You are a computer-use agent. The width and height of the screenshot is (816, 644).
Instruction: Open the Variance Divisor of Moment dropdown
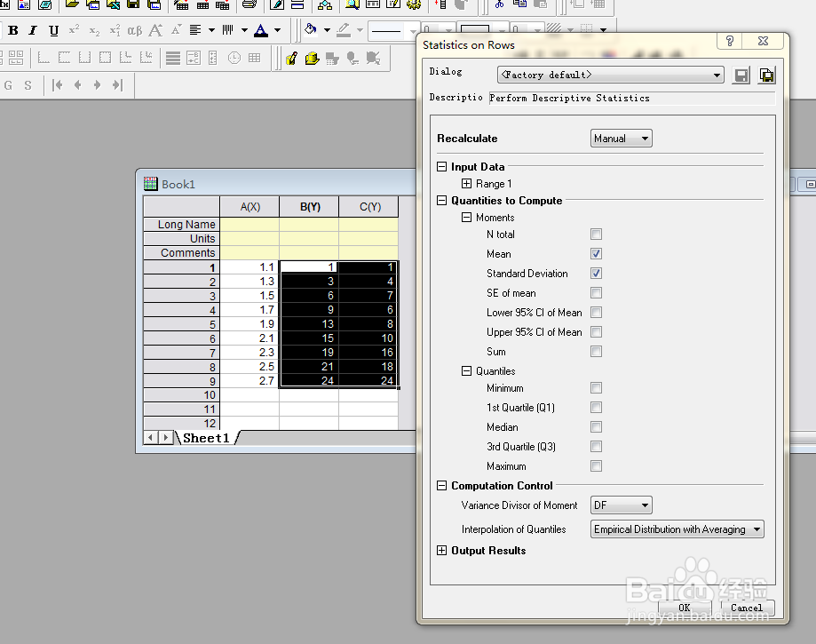(622, 505)
